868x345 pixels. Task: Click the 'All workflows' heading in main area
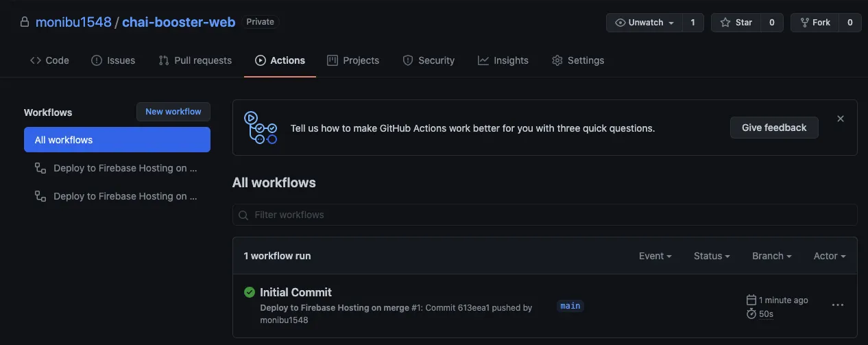(x=274, y=182)
